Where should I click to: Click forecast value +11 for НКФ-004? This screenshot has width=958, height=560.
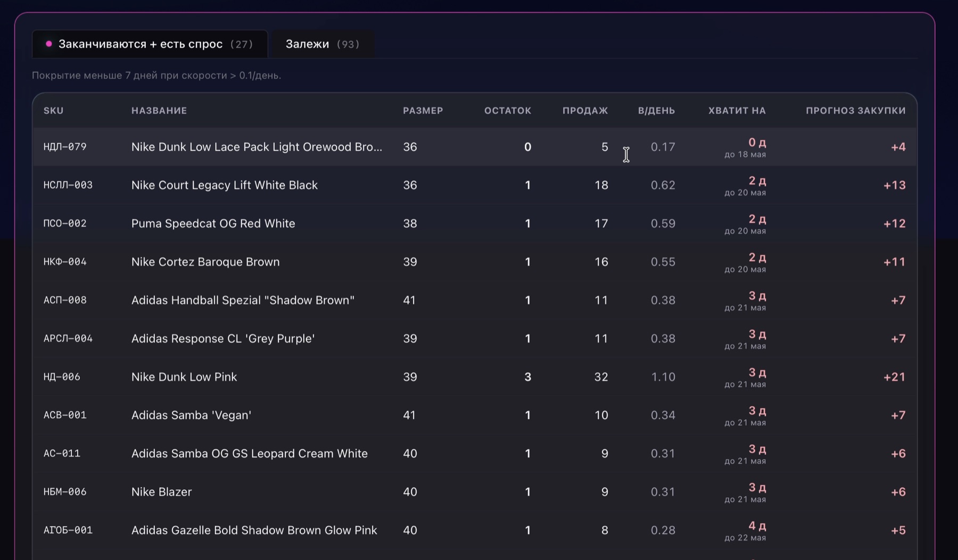pos(895,262)
